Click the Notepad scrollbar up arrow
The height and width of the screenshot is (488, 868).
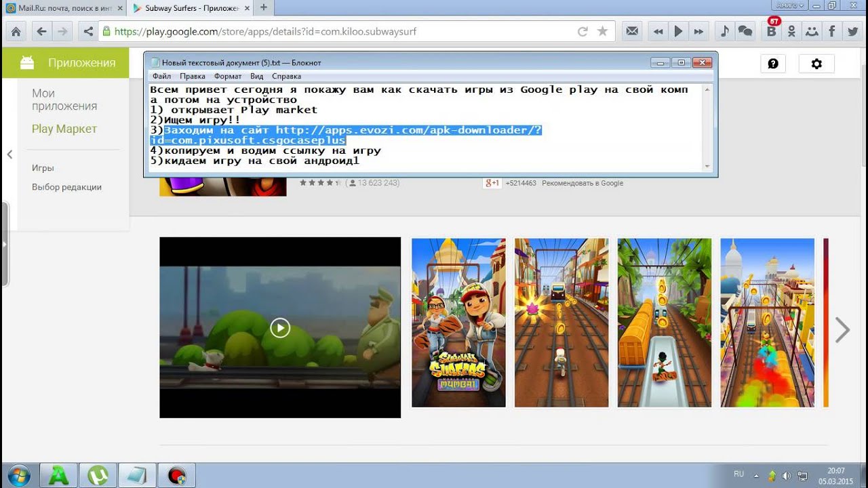(708, 89)
